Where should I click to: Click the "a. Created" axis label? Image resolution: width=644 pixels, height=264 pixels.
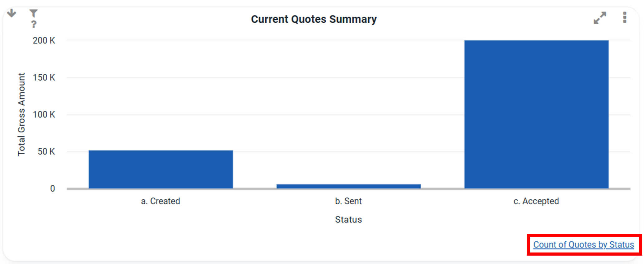click(160, 201)
